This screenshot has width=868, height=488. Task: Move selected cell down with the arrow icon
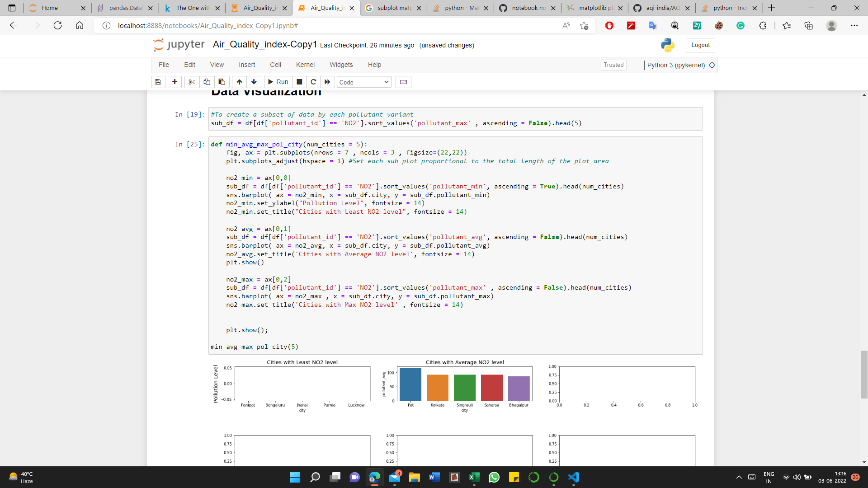(x=254, y=82)
